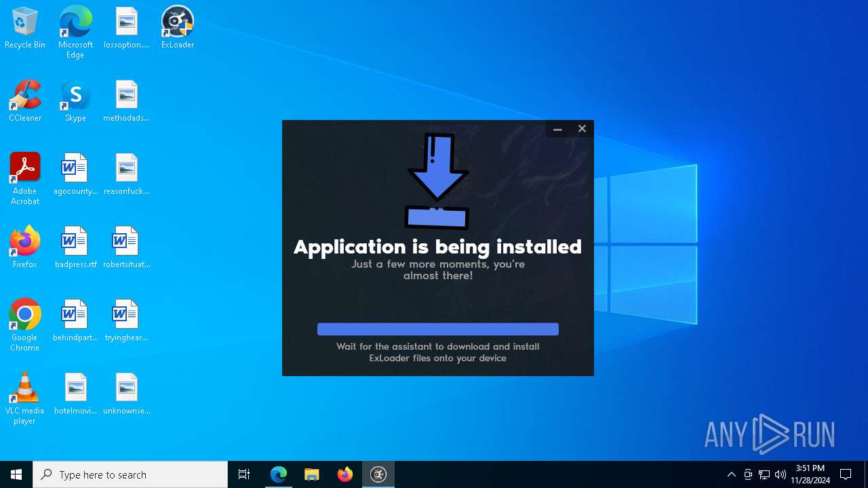Click the 'Application is being installed' heading
868x488 pixels.
[x=437, y=247]
